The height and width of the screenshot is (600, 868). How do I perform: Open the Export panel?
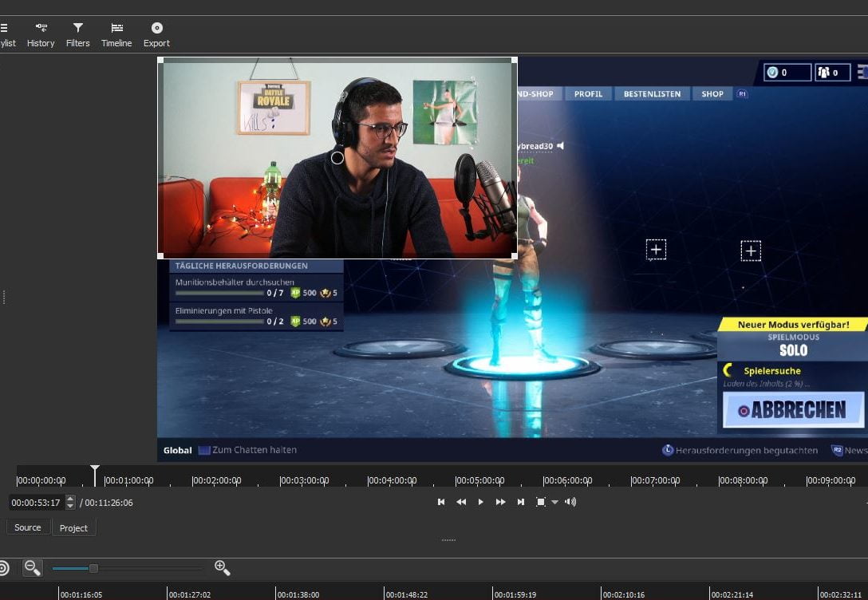[x=156, y=34]
